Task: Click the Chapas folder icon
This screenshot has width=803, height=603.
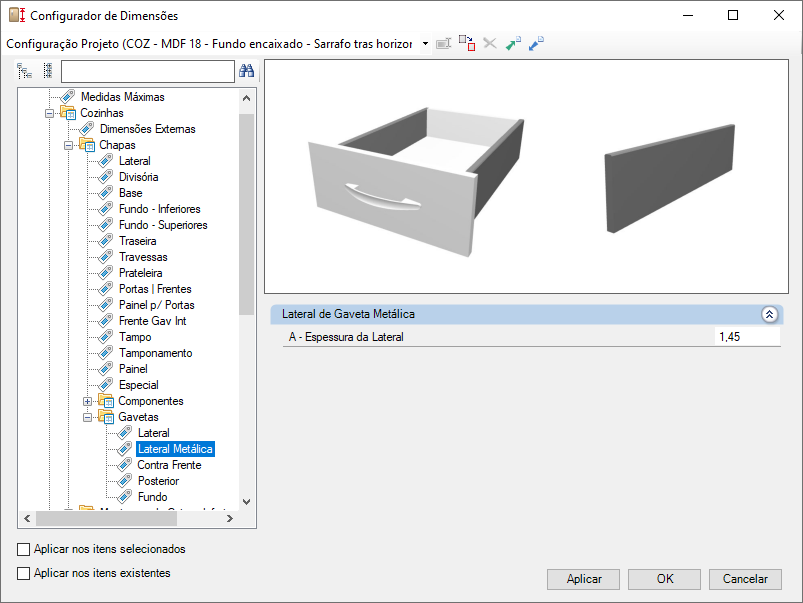Action: pos(87,145)
